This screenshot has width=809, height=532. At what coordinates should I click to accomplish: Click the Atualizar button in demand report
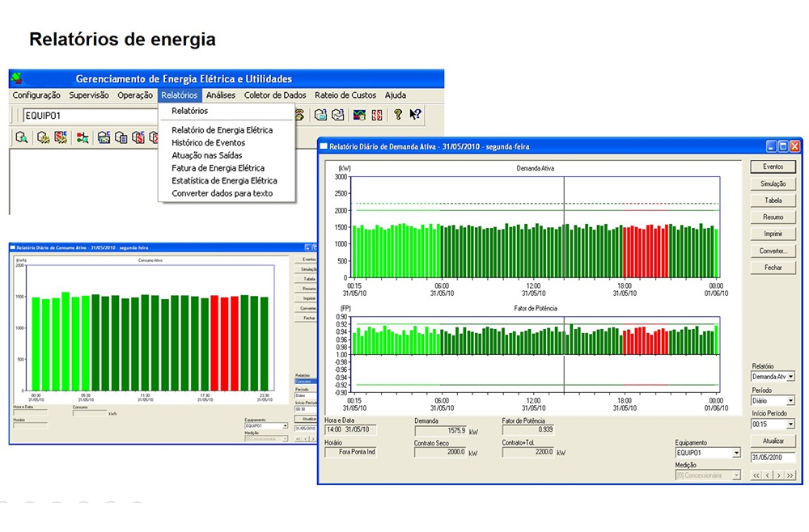773,441
